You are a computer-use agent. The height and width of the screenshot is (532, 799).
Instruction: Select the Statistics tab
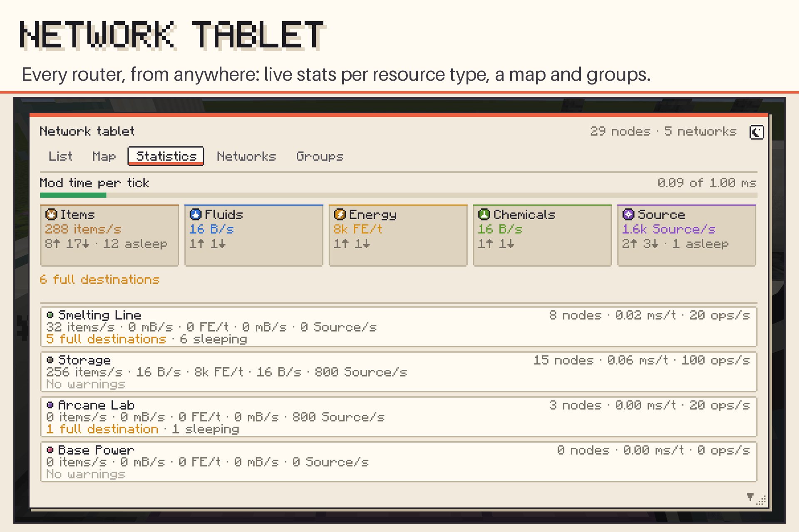[166, 156]
